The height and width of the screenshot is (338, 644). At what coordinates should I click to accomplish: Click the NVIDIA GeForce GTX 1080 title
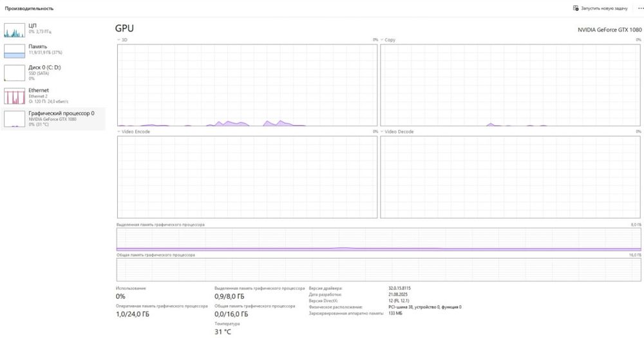(x=609, y=30)
